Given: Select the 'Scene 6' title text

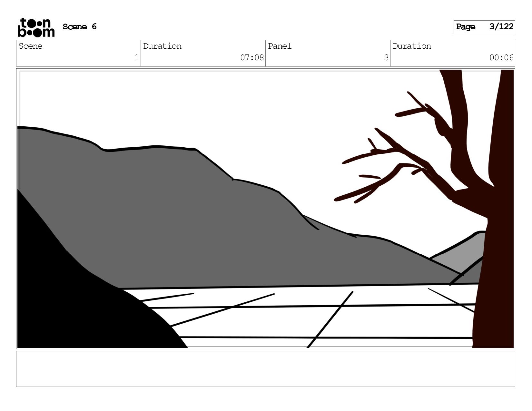Looking at the screenshot, I should tap(80, 27).
